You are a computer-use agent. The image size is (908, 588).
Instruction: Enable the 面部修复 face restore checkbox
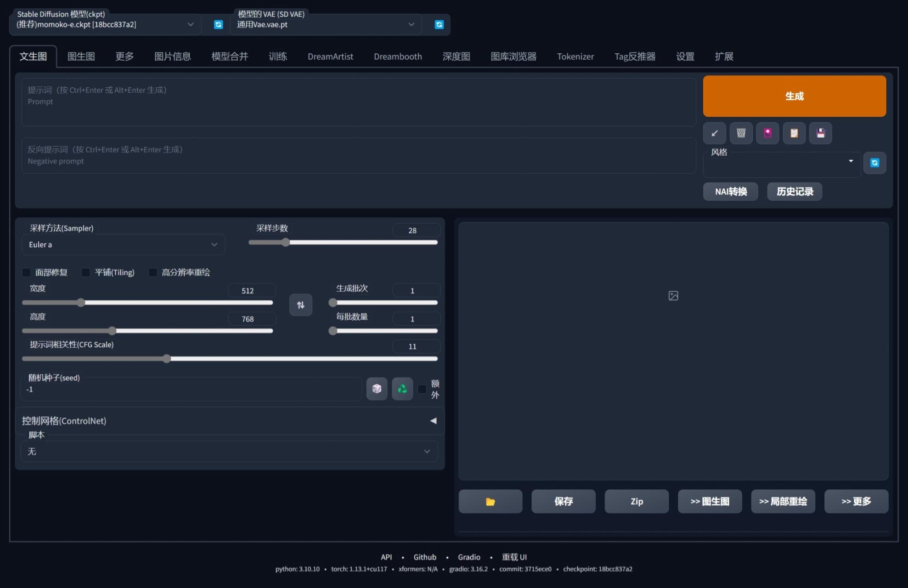tap(27, 272)
